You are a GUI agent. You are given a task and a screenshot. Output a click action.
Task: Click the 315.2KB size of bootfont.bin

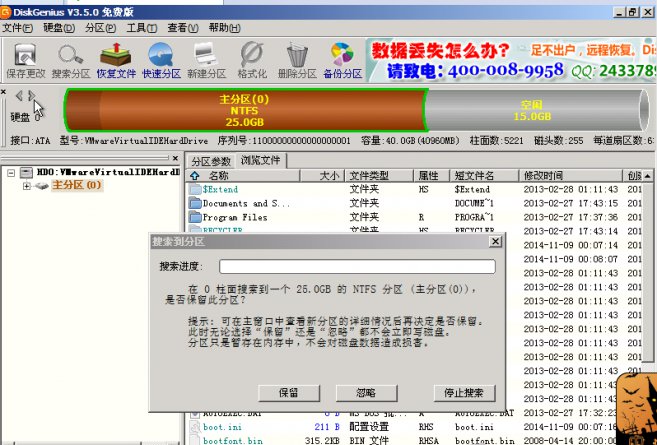pos(323,441)
